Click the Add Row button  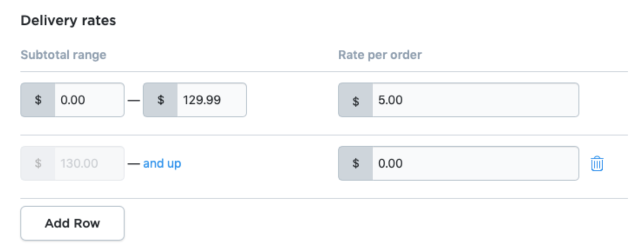coord(72,223)
